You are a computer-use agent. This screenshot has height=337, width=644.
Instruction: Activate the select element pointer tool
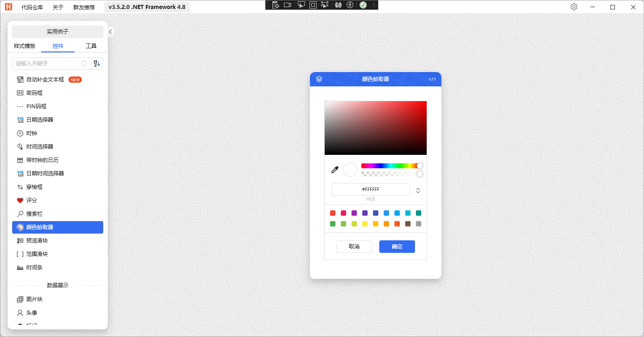coord(301,5)
